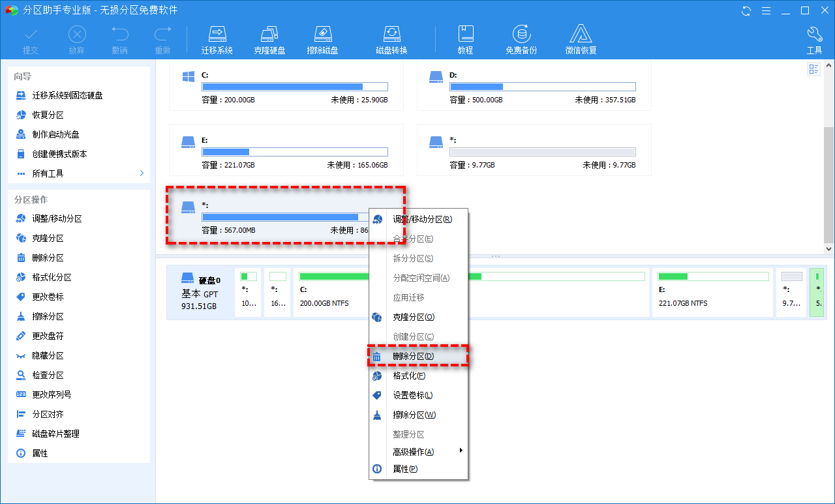Open the 微信恢复 tool
This screenshot has width=835, height=504.
581,39
